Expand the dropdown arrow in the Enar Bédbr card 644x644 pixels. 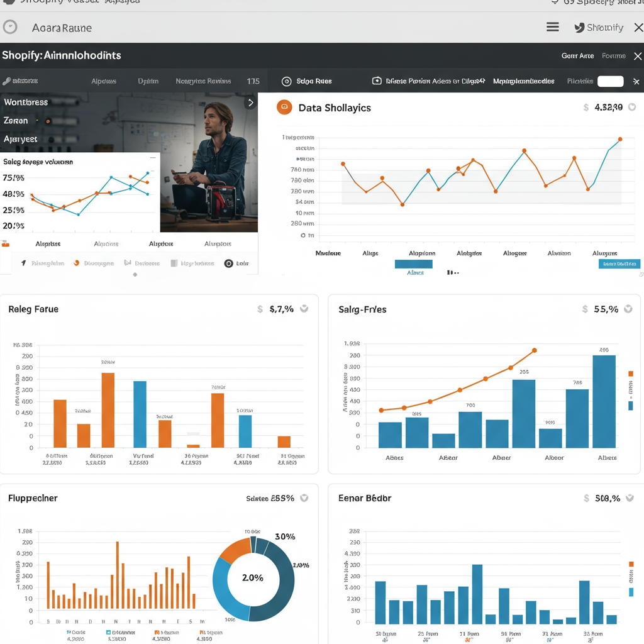(632, 498)
